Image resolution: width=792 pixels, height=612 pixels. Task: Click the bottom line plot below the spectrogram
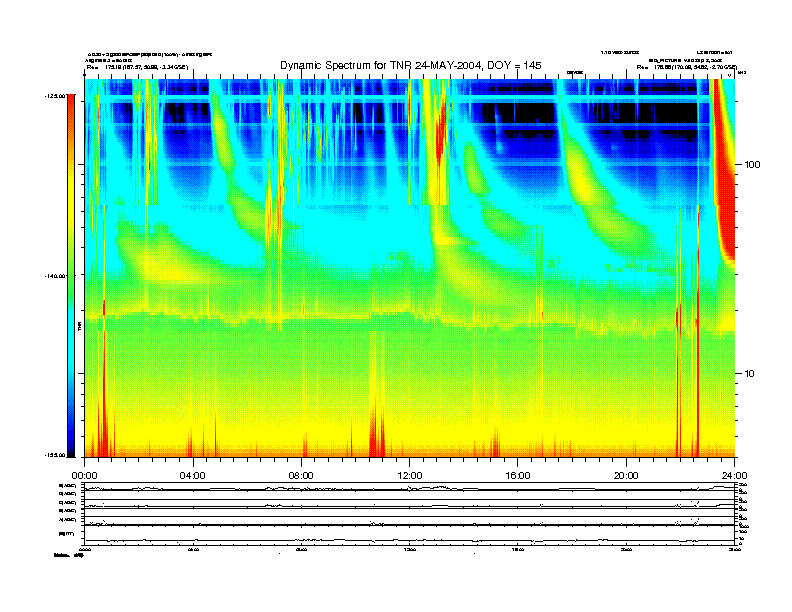pyautogui.click(x=410, y=536)
